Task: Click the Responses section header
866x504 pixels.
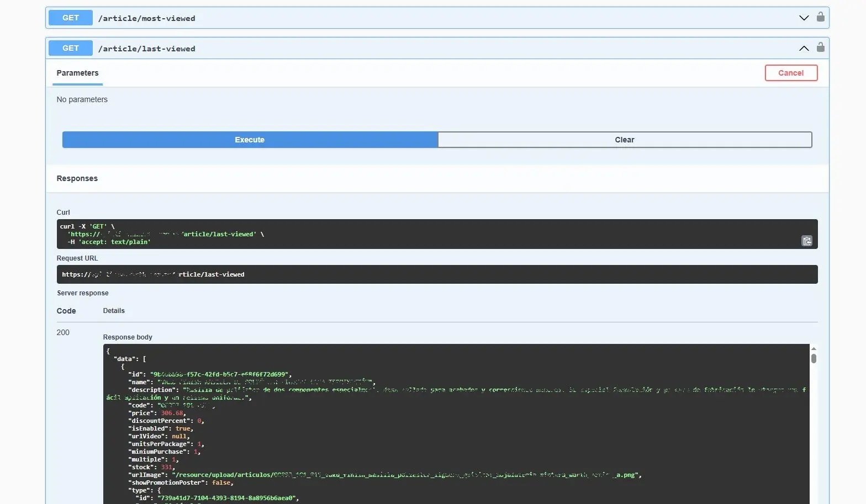Action: [x=77, y=178]
